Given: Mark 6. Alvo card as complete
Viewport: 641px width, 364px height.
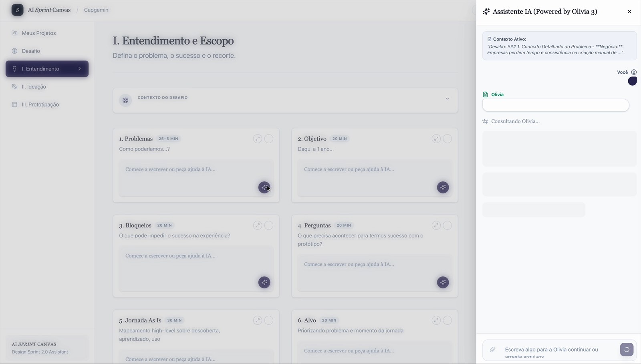Looking at the screenshot, I should [447, 320].
